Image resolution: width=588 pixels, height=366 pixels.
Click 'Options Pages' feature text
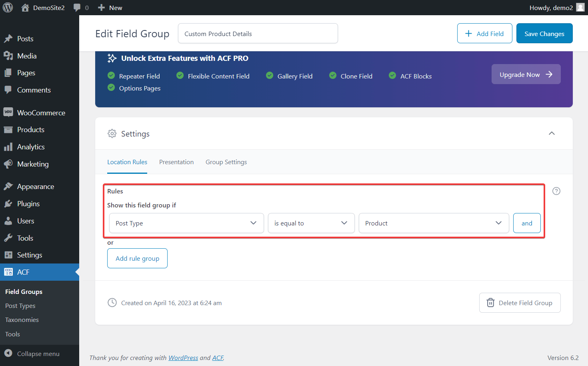[x=140, y=88]
